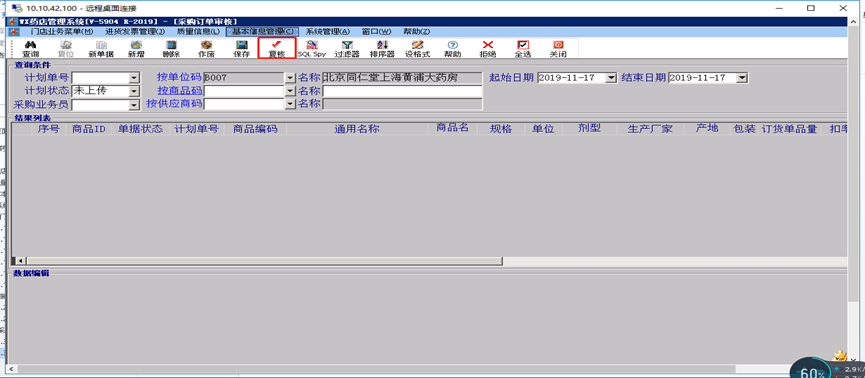
Task: Open the 系统管理 menu
Action: [x=328, y=31]
